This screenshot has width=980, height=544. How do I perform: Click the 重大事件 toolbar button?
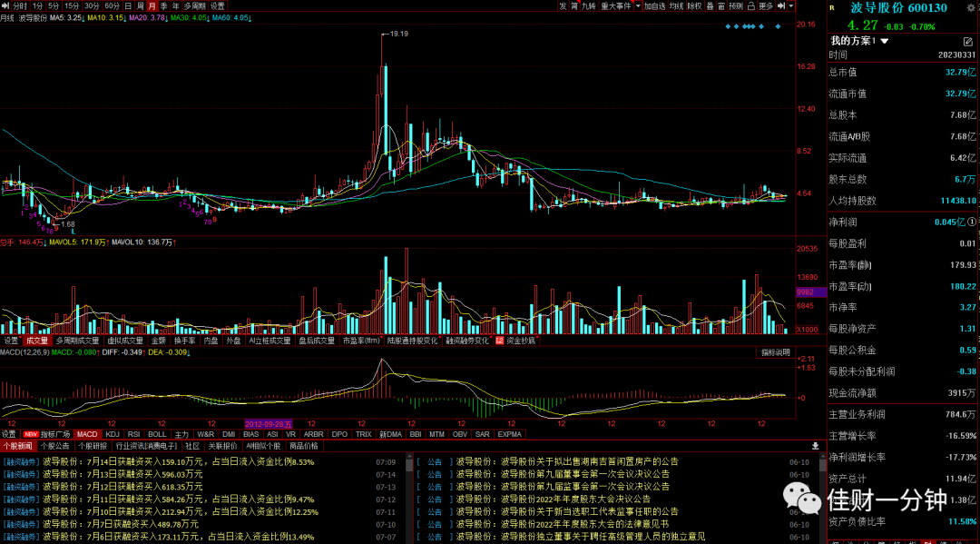[615, 5]
